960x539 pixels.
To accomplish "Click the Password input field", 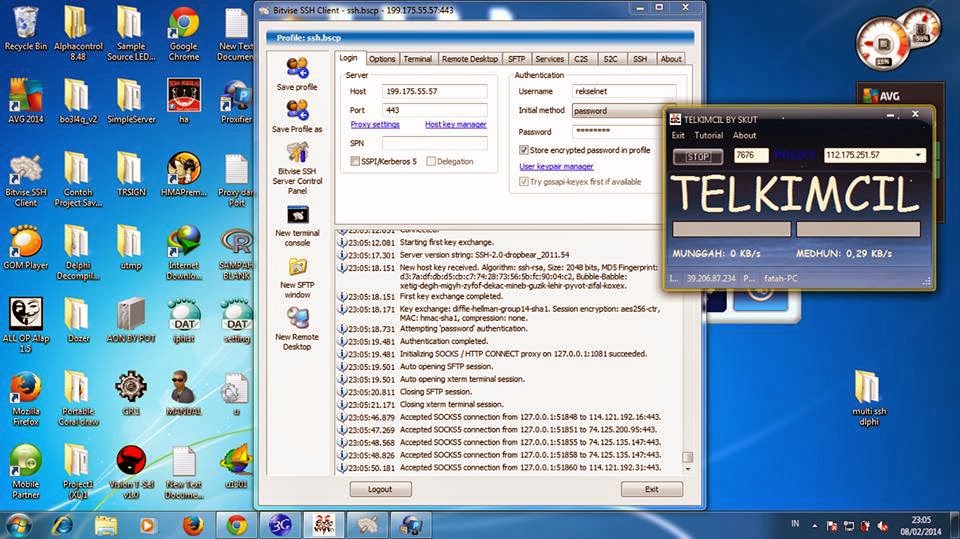I will tap(618, 131).
